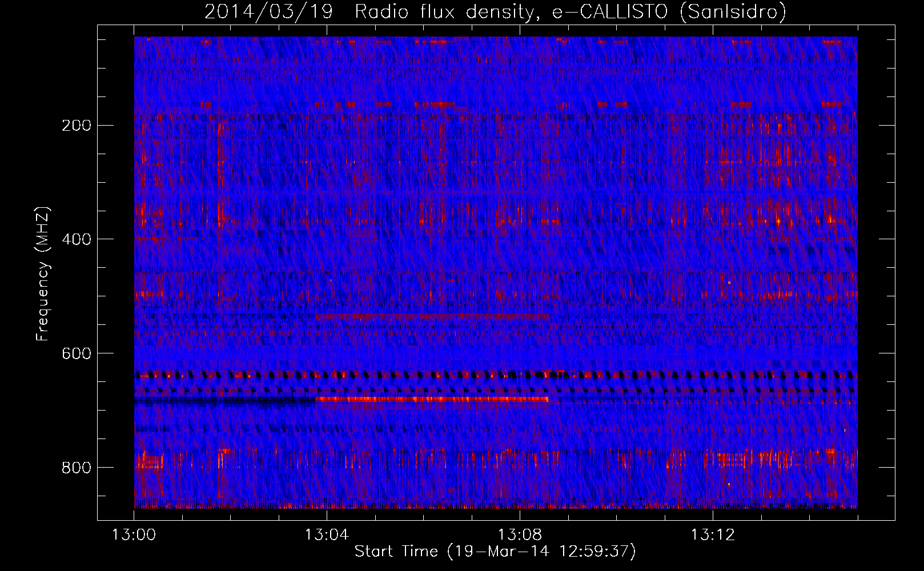The image size is (924, 571).
Task: Click the '13:04' time tick label
Action: point(327,535)
